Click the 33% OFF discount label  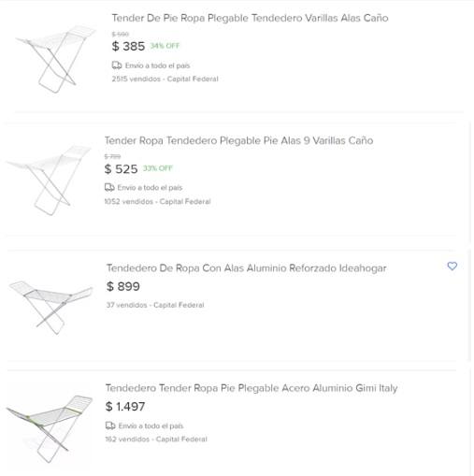point(158,168)
